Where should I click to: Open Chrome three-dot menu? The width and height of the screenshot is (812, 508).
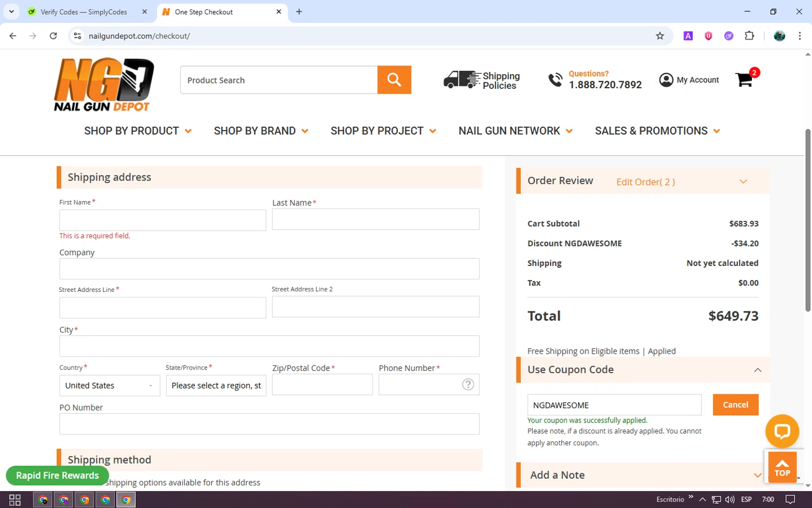(800, 36)
